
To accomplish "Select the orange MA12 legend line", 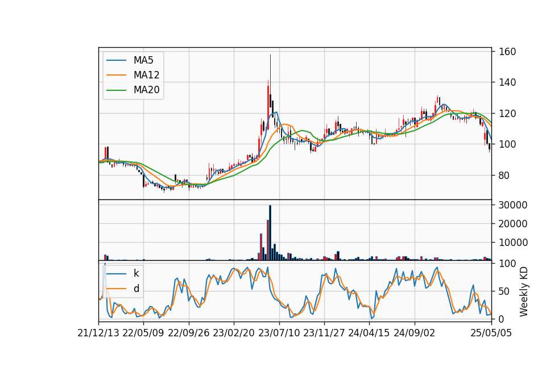I will point(116,75).
